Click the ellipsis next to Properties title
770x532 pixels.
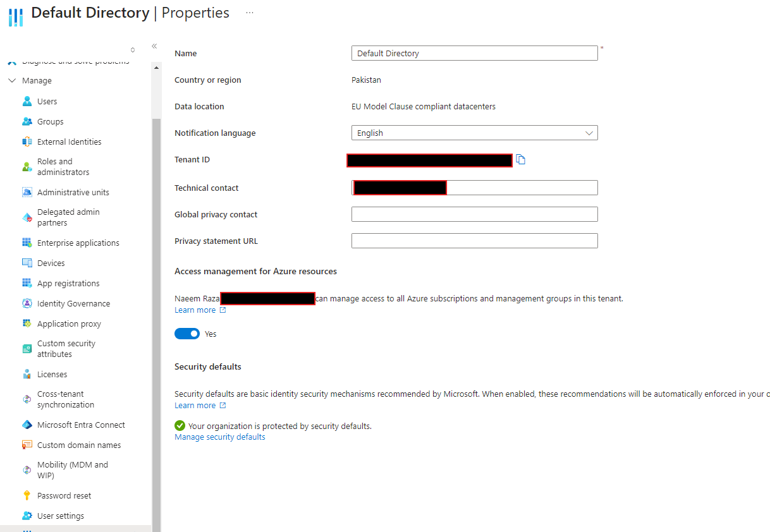point(249,13)
